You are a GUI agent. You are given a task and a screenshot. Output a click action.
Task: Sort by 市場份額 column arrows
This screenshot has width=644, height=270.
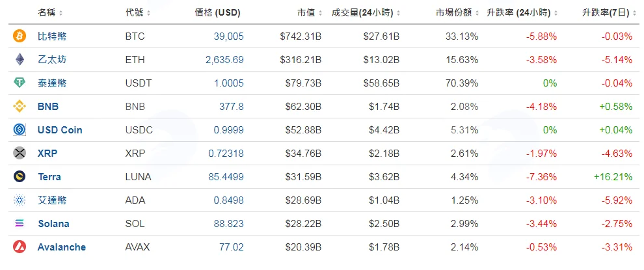click(x=477, y=13)
